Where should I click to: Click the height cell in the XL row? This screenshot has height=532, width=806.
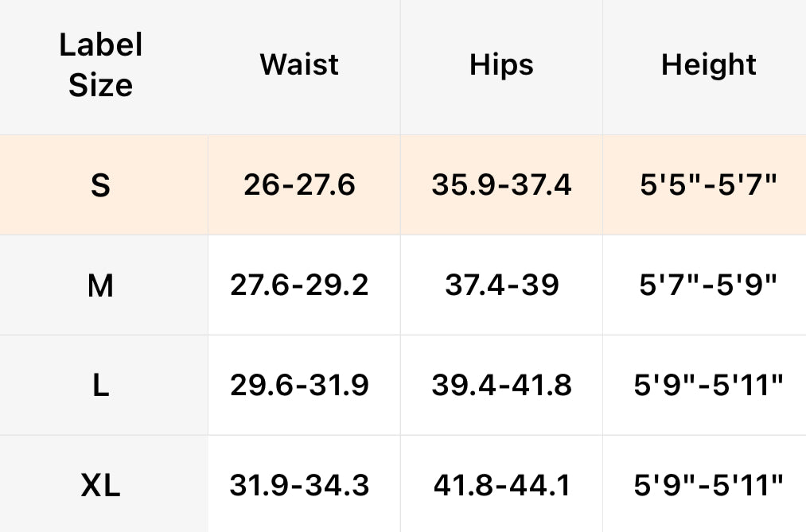pos(708,484)
